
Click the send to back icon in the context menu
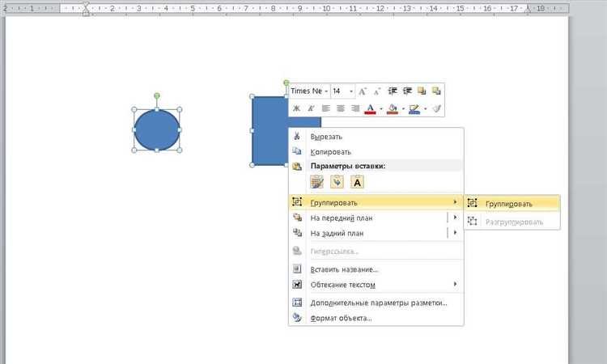(x=297, y=232)
